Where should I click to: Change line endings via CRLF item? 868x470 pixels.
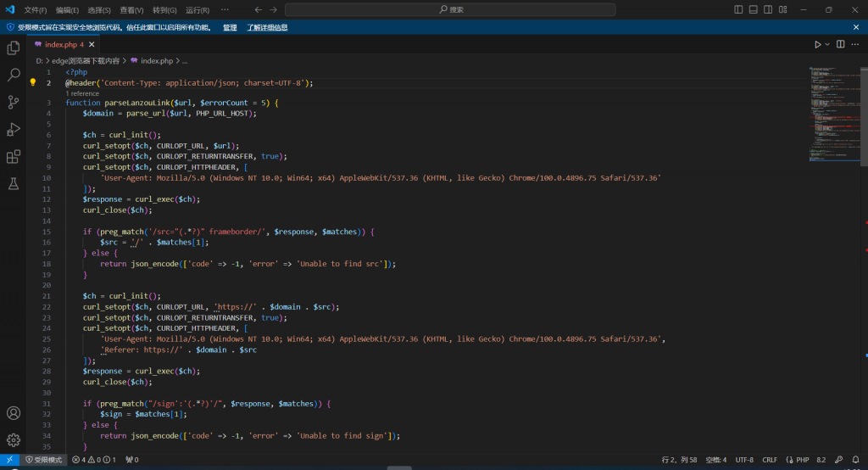[770, 460]
